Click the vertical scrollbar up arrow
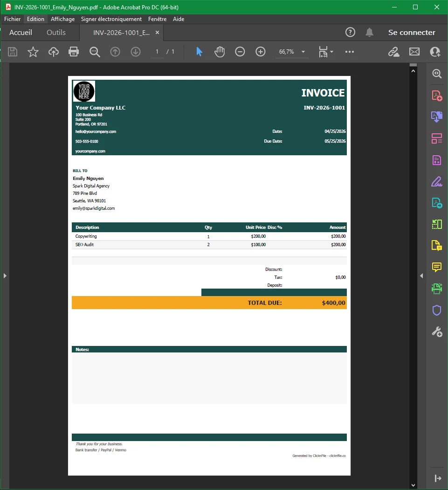 pyautogui.click(x=414, y=71)
